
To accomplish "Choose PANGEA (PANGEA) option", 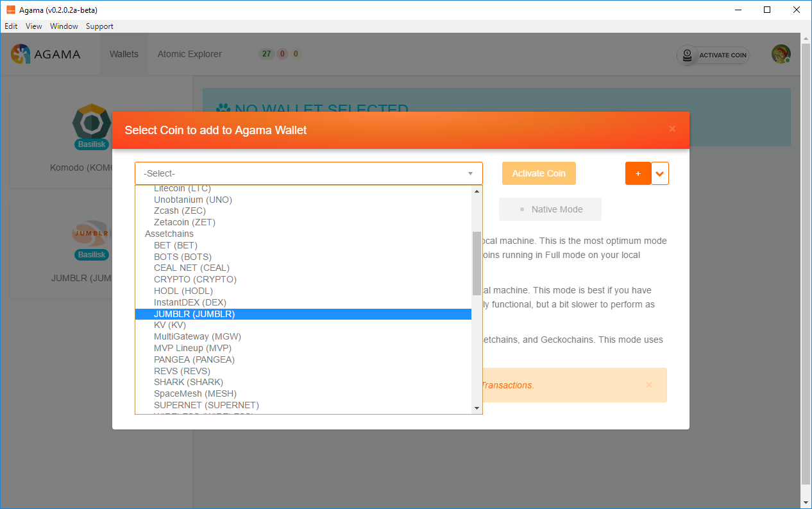I will 303,359.
